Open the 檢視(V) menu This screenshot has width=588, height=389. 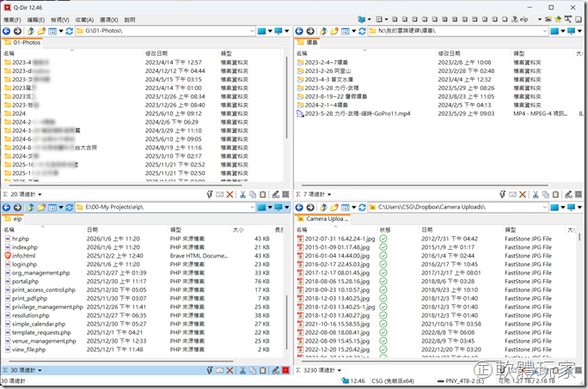[x=60, y=19]
